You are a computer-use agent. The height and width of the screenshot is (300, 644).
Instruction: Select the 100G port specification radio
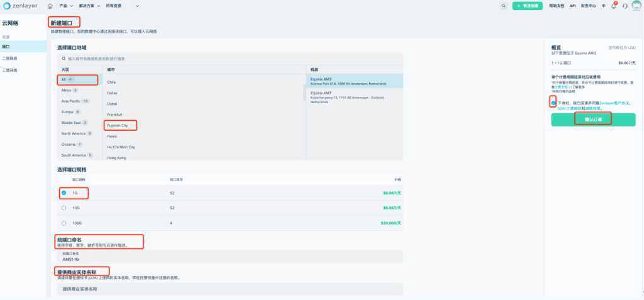[64, 223]
